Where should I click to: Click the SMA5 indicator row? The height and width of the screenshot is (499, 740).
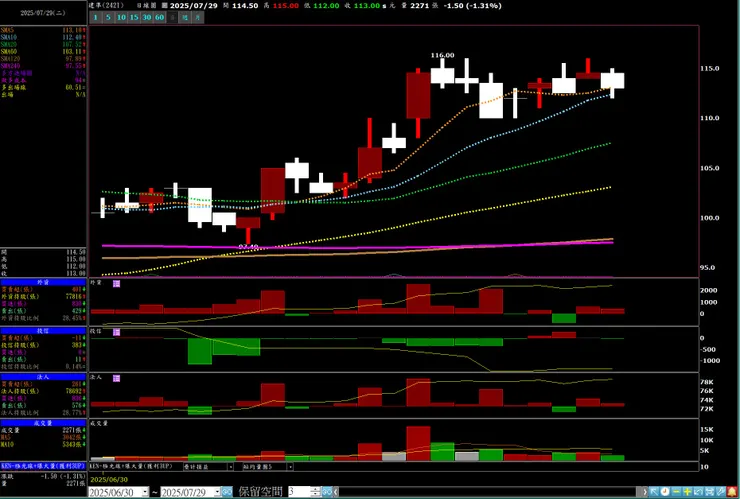pyautogui.click(x=43, y=30)
